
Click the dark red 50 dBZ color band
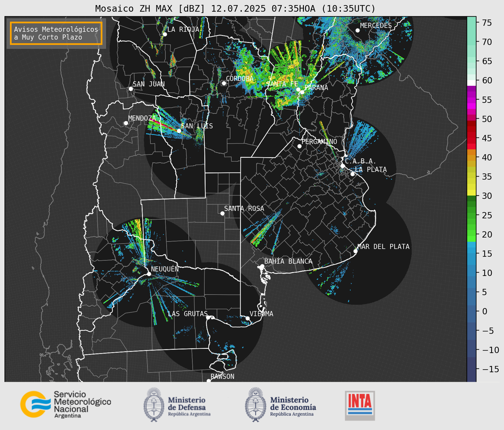point(471,123)
